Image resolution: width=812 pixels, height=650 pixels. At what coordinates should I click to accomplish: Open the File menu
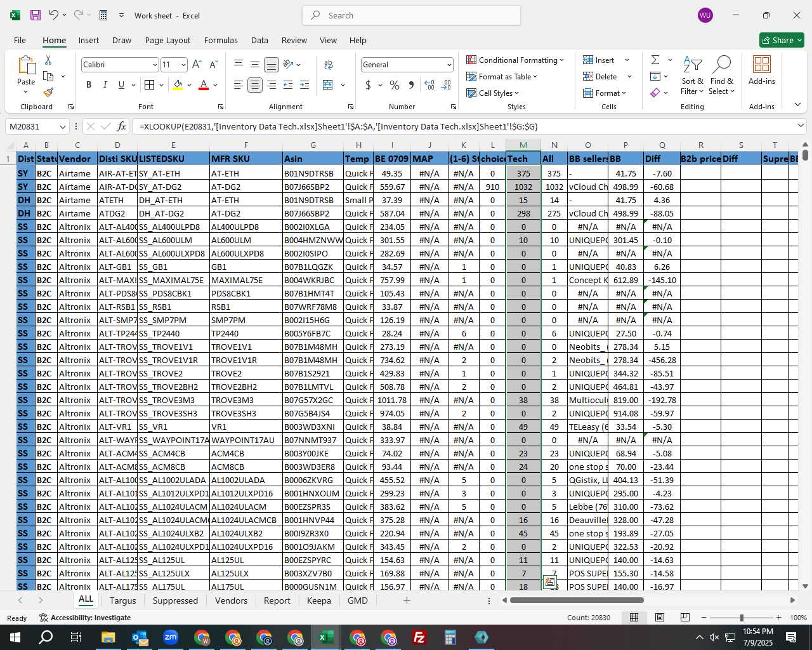pos(20,40)
